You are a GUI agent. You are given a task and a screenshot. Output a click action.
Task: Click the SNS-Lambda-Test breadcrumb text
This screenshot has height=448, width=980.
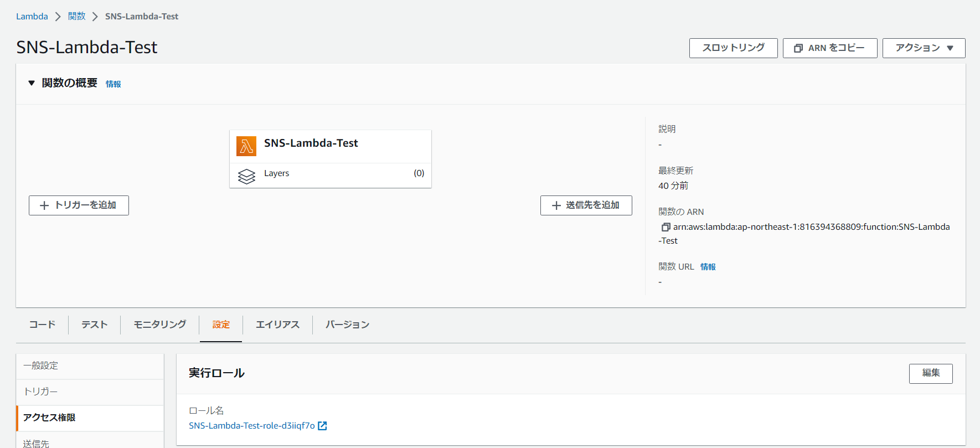(142, 17)
